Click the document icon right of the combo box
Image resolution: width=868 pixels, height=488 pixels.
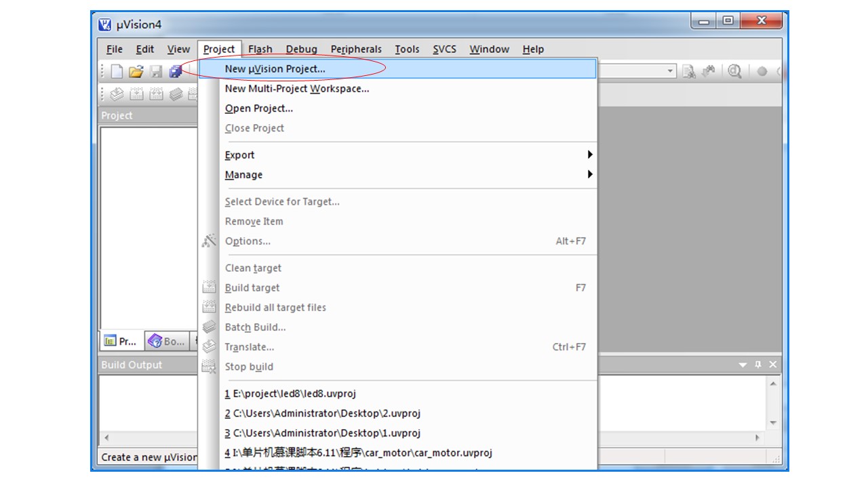point(690,71)
